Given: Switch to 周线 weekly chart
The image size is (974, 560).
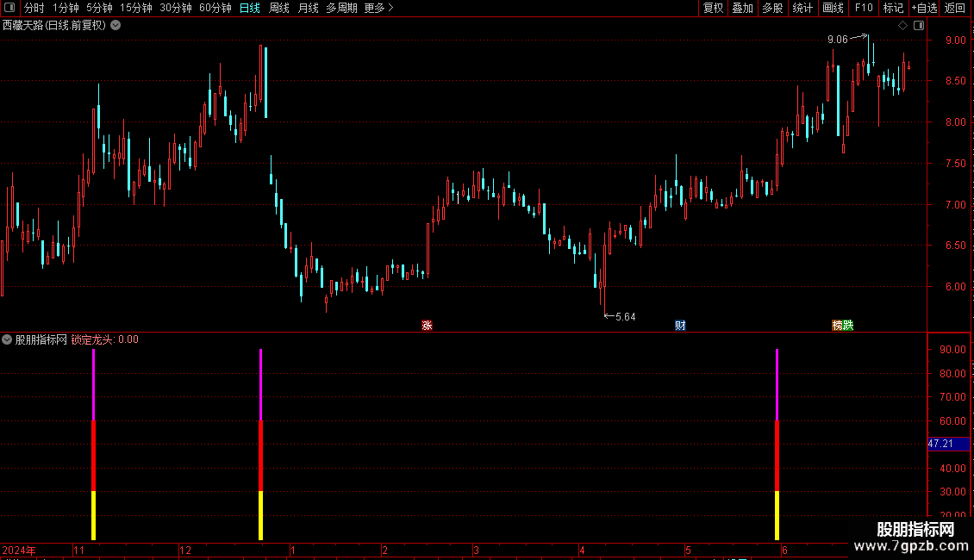Looking at the screenshot, I should pyautogui.click(x=279, y=8).
